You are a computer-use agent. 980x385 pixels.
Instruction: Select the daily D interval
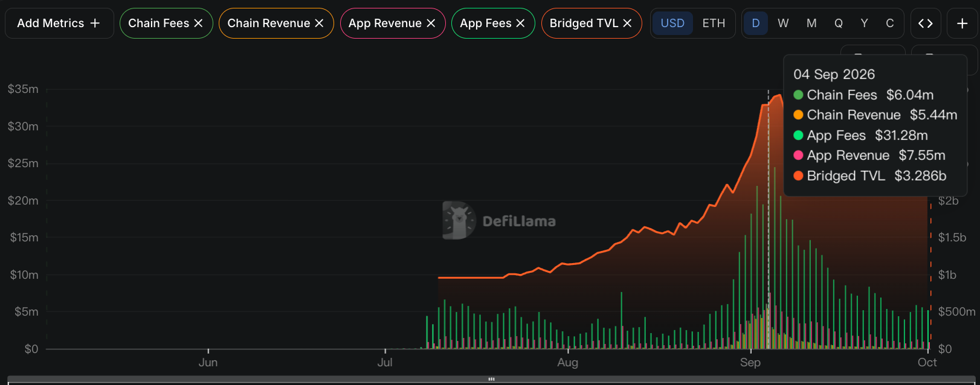pos(756,23)
